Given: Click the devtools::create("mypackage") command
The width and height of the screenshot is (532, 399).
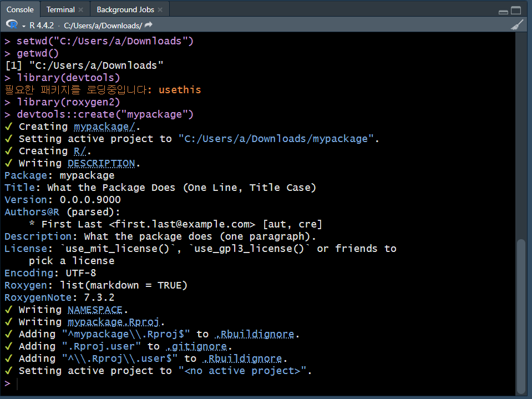Looking at the screenshot, I should [105, 114].
